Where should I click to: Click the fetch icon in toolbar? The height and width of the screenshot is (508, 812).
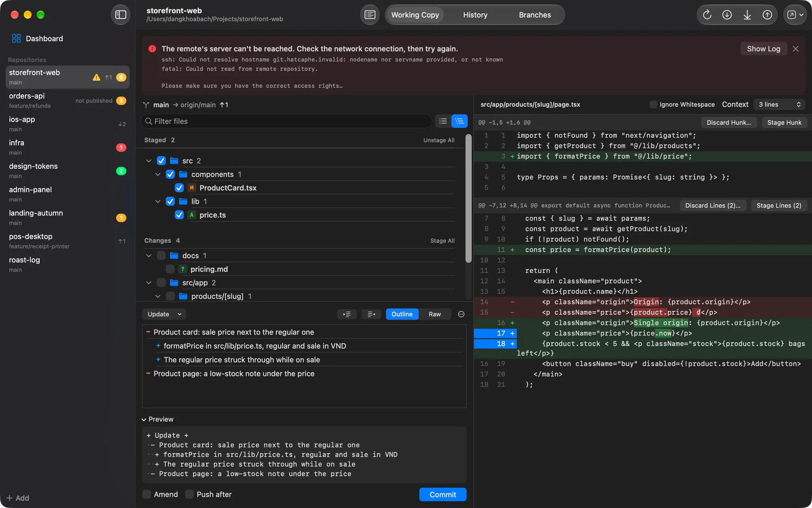coord(727,15)
